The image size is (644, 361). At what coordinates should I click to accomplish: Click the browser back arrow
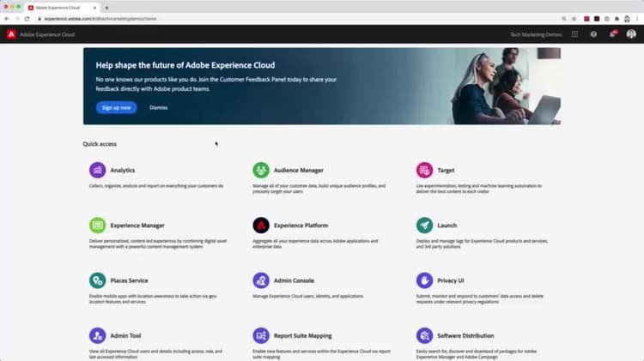coord(7,19)
